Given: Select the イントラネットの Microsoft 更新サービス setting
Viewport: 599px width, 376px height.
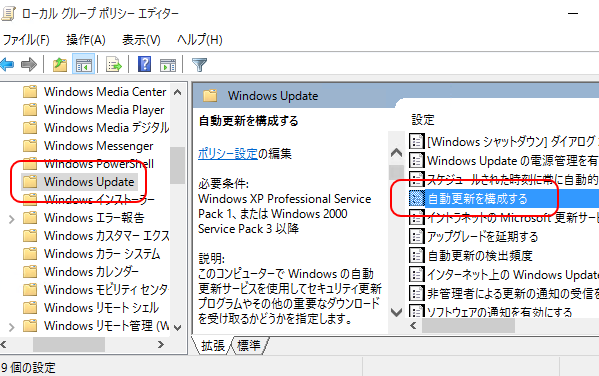Looking at the screenshot, I should 513,217.
